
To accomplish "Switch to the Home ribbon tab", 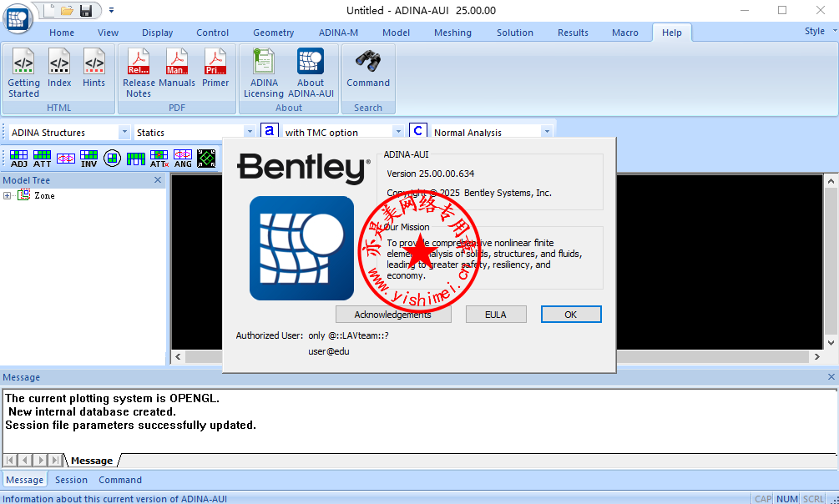I will pyautogui.click(x=62, y=33).
